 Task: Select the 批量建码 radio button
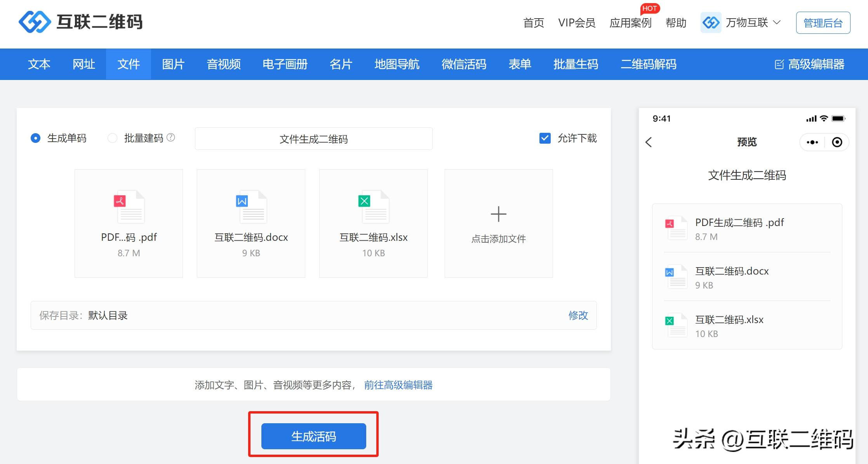click(x=112, y=138)
